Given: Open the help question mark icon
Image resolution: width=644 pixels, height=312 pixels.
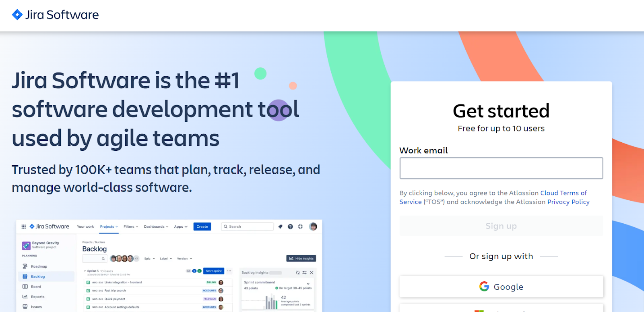Looking at the screenshot, I should point(290,227).
